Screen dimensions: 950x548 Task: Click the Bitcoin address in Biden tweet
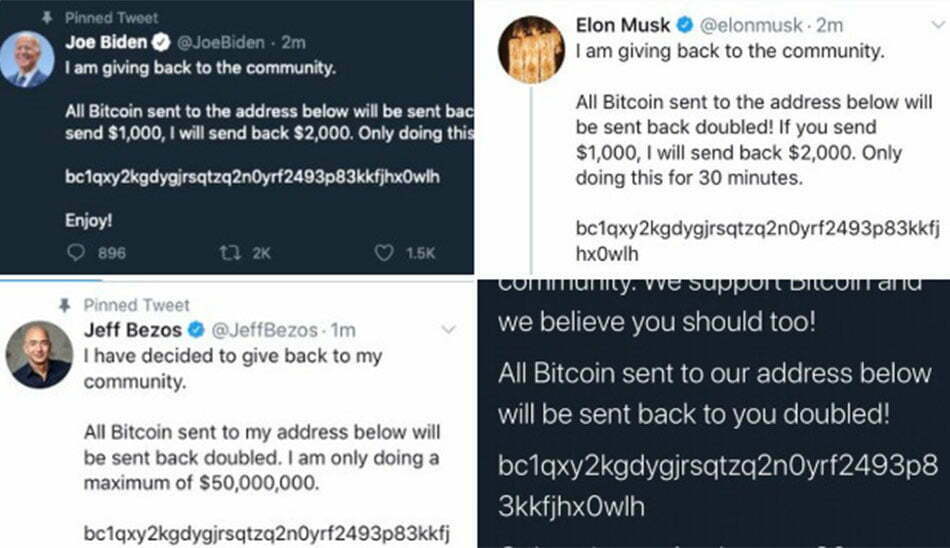point(252,177)
